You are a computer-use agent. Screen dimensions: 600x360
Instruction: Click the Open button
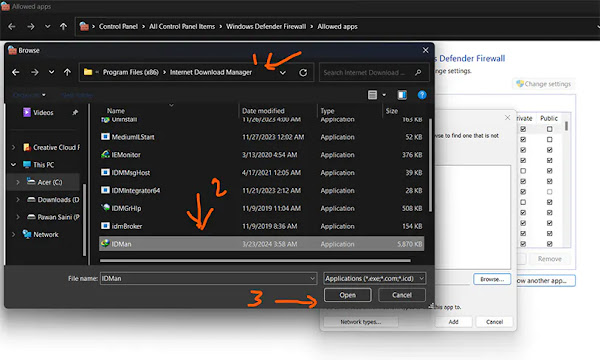point(347,295)
